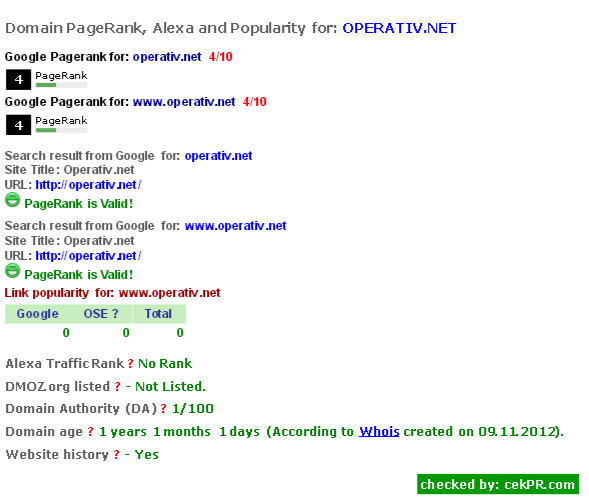The image size is (589, 503).
Task: Click the 'checked by: cekPR.com' badge
Action: [x=498, y=484]
